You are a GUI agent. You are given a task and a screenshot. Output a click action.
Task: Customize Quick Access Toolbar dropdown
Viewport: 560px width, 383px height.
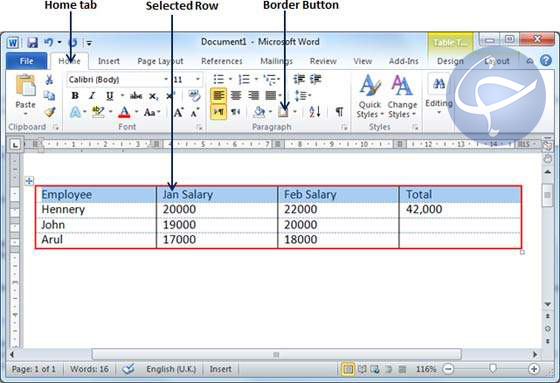[89, 43]
